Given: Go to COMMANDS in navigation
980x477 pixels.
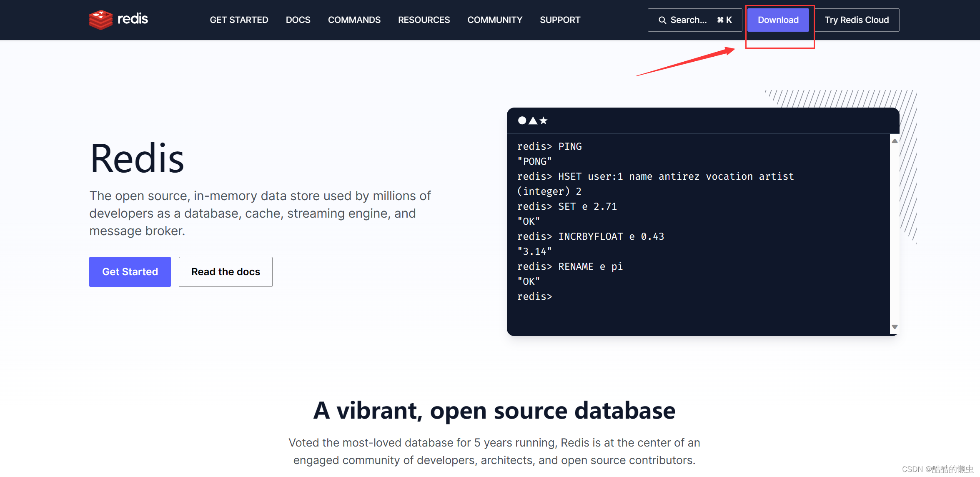Looking at the screenshot, I should pos(354,20).
